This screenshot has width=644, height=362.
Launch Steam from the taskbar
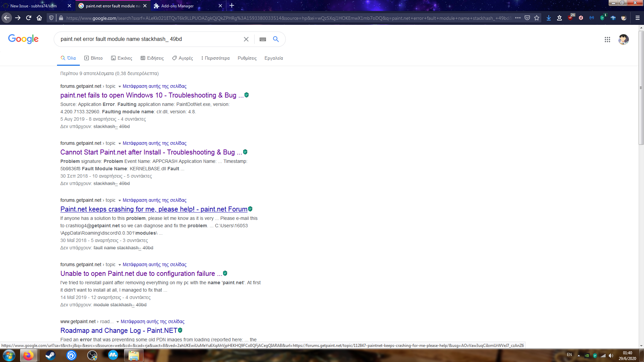click(50, 356)
